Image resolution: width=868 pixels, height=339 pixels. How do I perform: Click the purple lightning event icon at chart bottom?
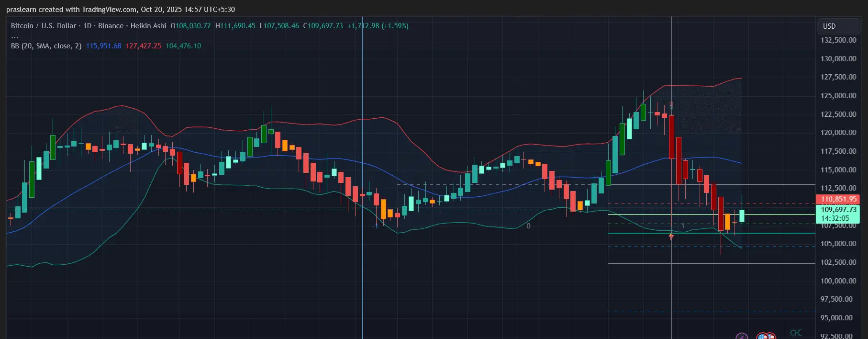742,336
